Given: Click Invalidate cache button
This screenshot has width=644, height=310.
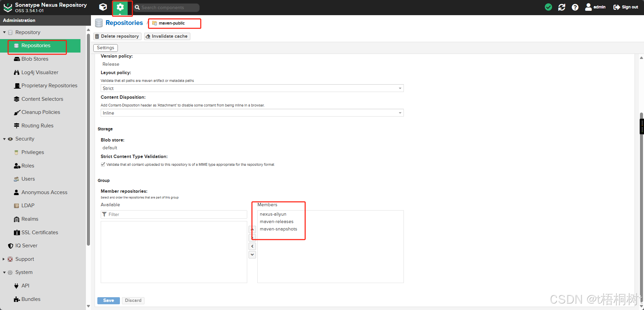Looking at the screenshot, I should pyautogui.click(x=167, y=36).
